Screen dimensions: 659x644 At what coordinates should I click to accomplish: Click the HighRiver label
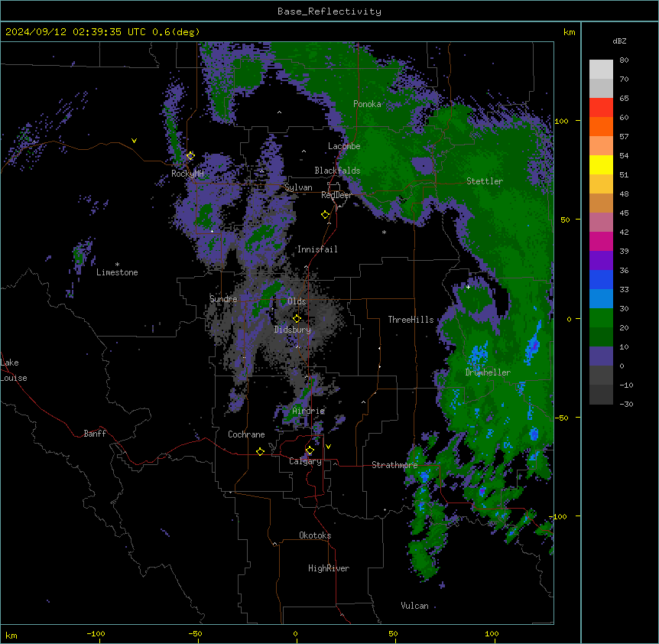tap(329, 568)
